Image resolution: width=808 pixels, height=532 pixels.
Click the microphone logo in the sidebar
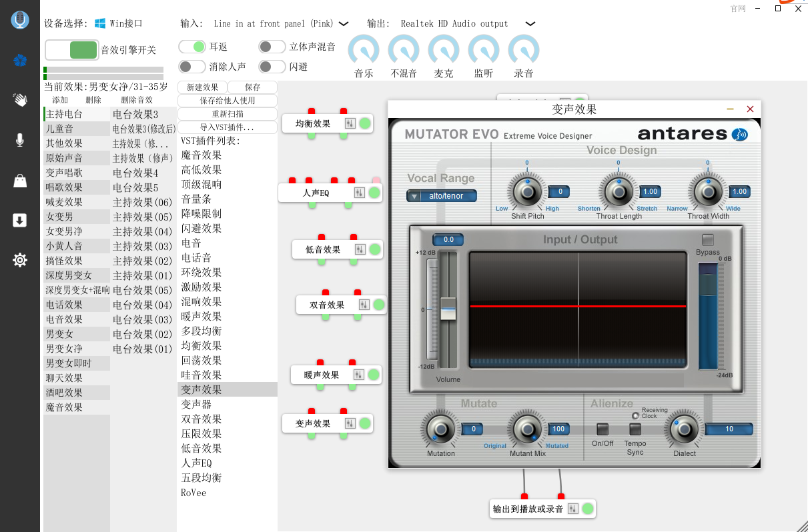(20, 19)
